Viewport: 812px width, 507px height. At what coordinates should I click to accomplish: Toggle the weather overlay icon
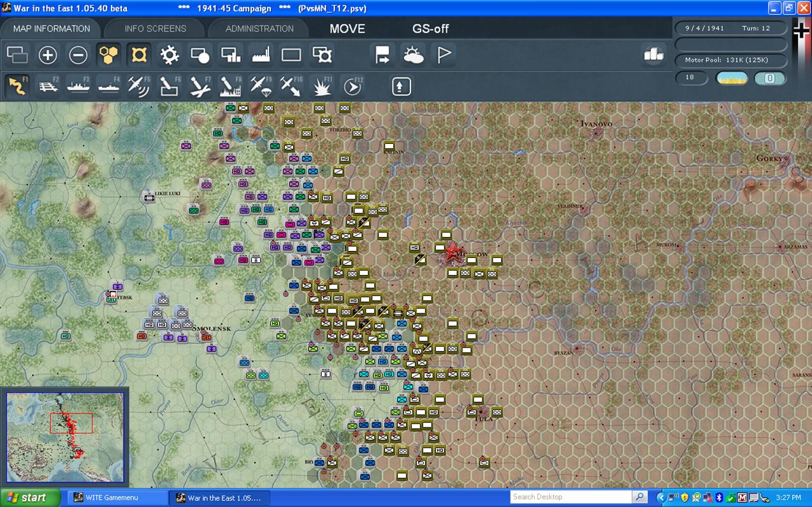(x=414, y=55)
